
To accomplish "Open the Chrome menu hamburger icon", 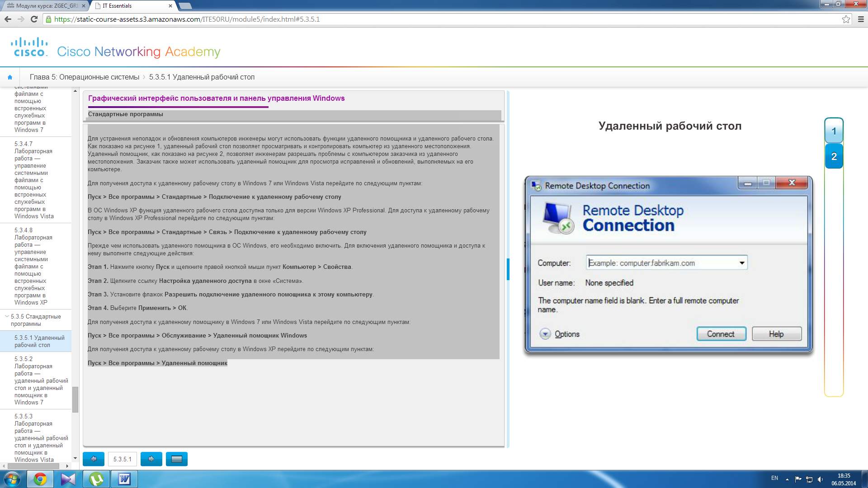I will pyautogui.click(x=861, y=19).
